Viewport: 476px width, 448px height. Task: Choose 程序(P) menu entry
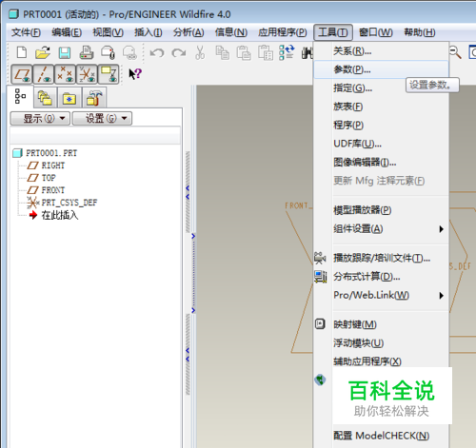381,125
